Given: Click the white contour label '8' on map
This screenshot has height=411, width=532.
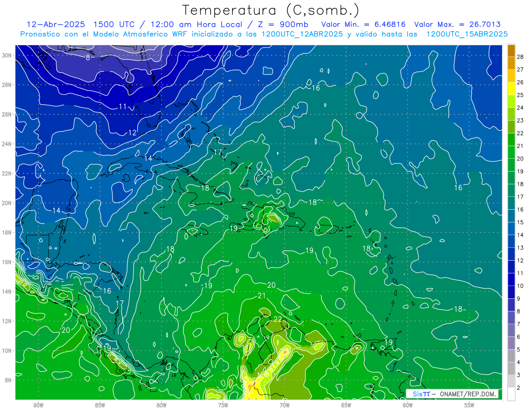Looking at the screenshot, I should pos(88,57).
